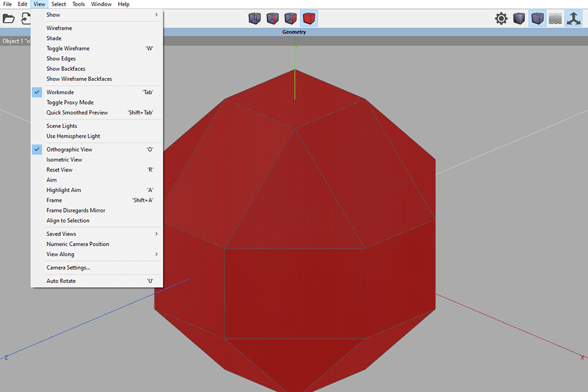Select the Object 1 list entry
The image size is (588, 392).
point(15,41)
